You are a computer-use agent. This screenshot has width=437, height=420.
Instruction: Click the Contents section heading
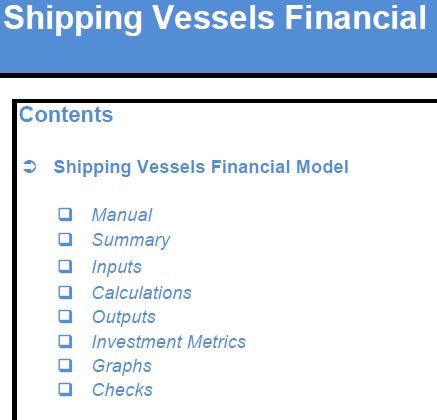click(x=66, y=115)
